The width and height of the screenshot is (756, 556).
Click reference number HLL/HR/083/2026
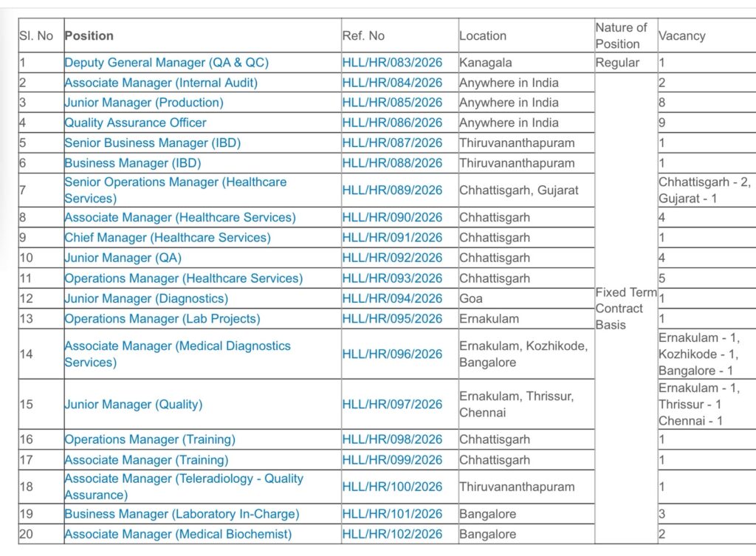pyautogui.click(x=392, y=63)
